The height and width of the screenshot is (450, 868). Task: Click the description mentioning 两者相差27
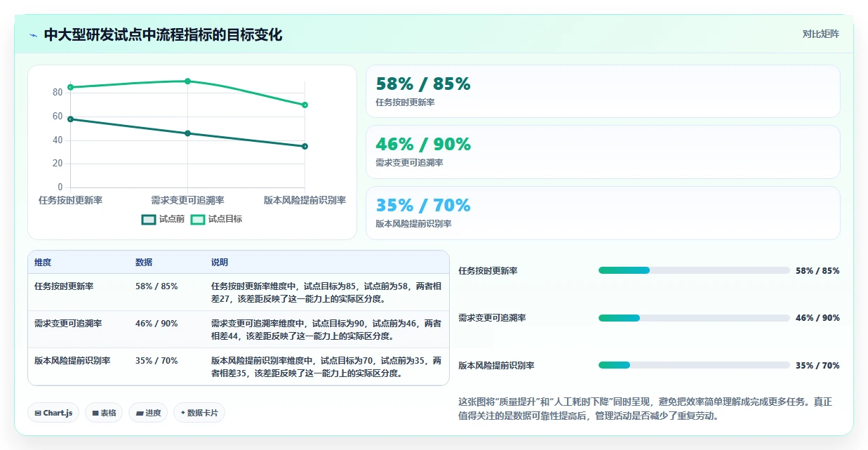(326, 293)
